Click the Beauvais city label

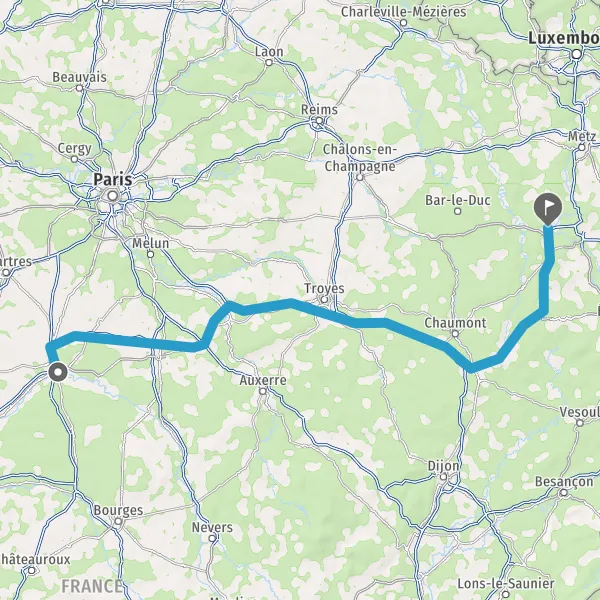pyautogui.click(x=80, y=77)
